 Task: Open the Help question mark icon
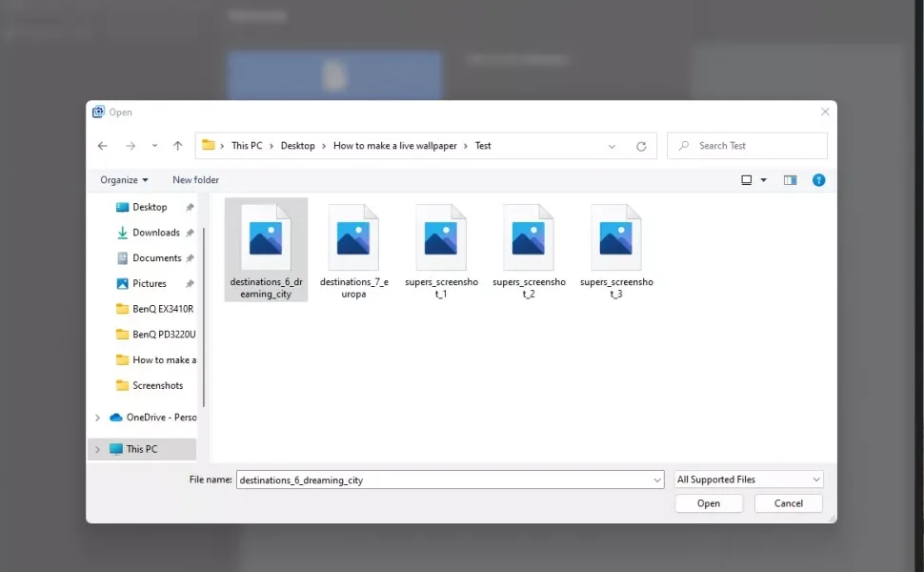pos(818,180)
